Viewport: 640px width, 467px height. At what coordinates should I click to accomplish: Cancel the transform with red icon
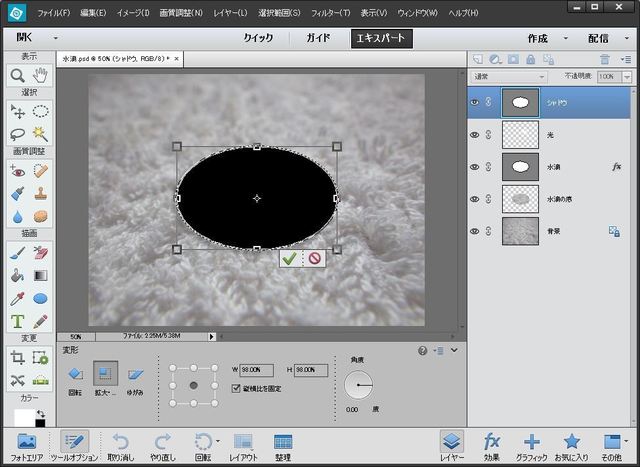tap(314, 258)
